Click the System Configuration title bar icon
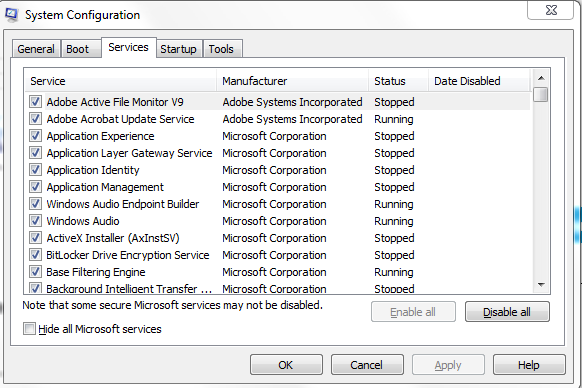The width and height of the screenshot is (582, 388). (x=11, y=14)
